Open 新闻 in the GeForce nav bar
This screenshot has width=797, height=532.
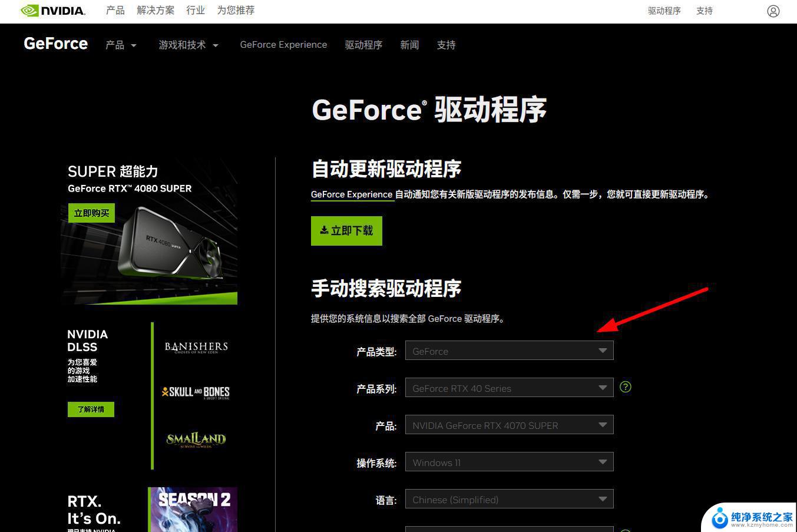pos(409,45)
